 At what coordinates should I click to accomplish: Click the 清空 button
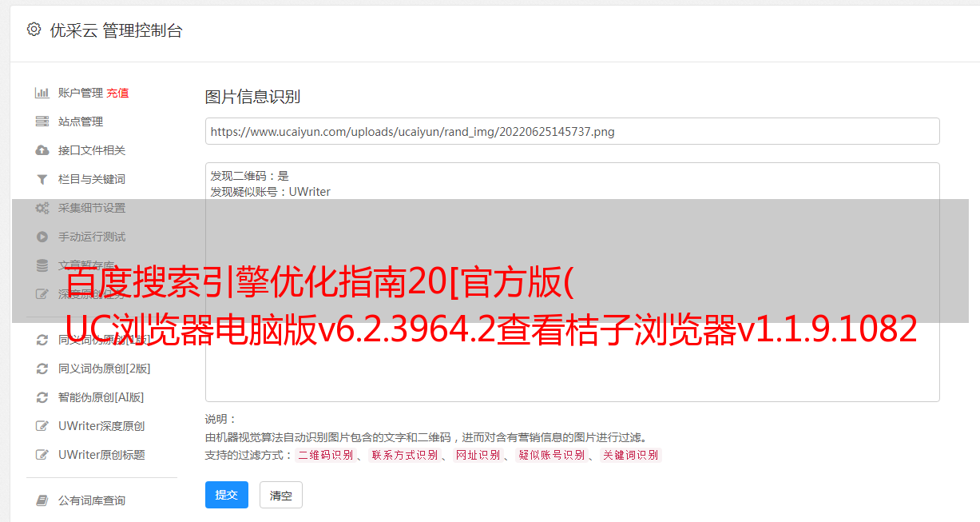[x=281, y=495]
